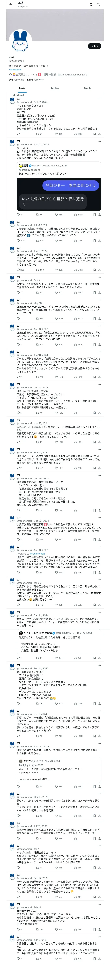Follow the @roconomori account
Screen dimensions: 110x980
pyautogui.click(x=95, y=46)
